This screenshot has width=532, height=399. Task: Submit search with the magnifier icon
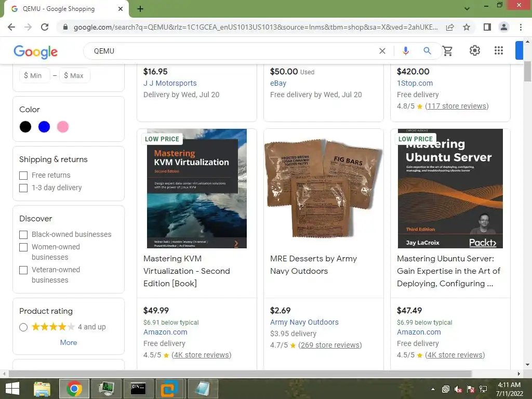click(427, 51)
